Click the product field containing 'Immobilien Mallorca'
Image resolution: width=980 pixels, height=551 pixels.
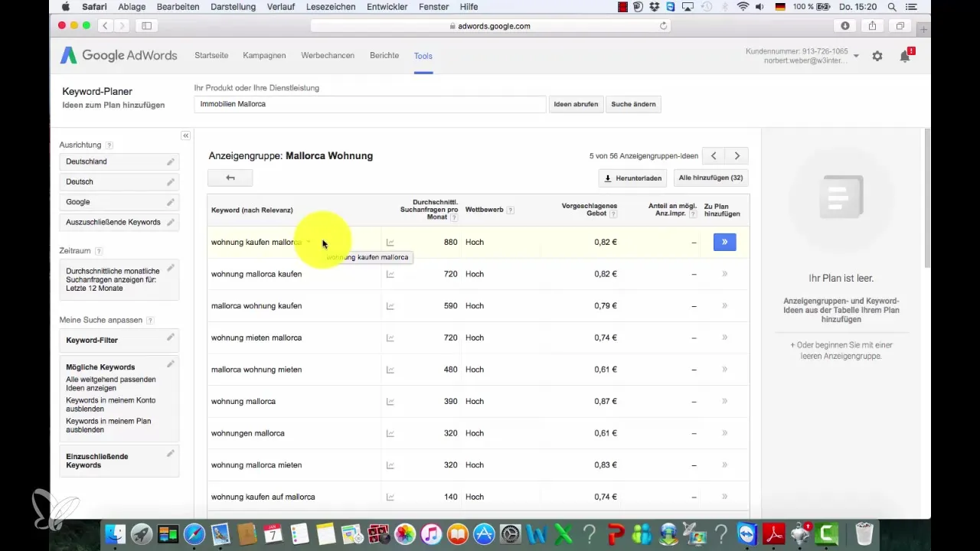point(370,104)
